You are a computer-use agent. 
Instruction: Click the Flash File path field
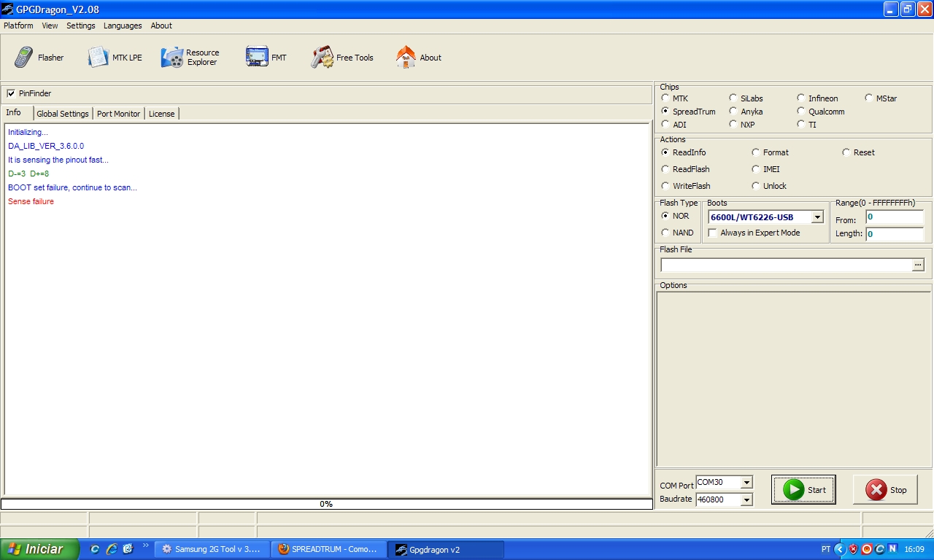point(787,265)
